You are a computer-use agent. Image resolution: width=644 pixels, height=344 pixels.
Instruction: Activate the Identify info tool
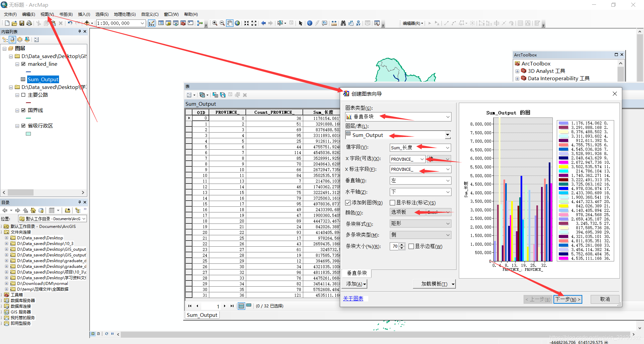click(x=310, y=23)
